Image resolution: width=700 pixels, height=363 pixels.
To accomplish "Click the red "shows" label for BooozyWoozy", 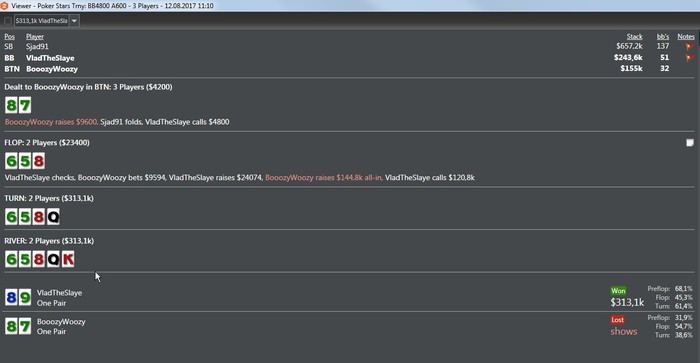I will point(624,331).
